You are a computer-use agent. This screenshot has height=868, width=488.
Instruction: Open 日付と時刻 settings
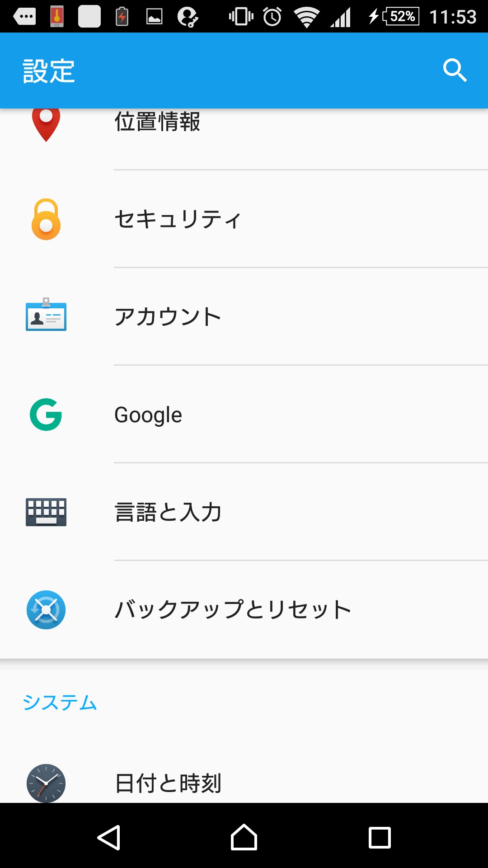coord(168,783)
